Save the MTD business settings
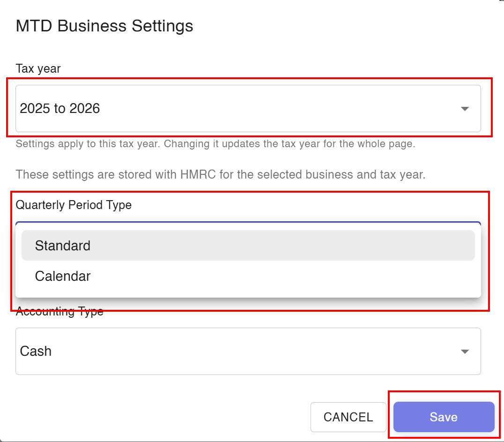The height and width of the screenshot is (442, 504). [444, 417]
